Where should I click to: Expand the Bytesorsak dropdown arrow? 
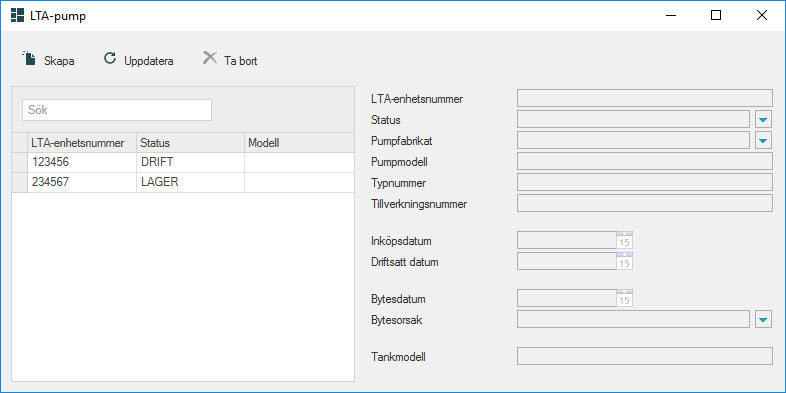pos(763,319)
